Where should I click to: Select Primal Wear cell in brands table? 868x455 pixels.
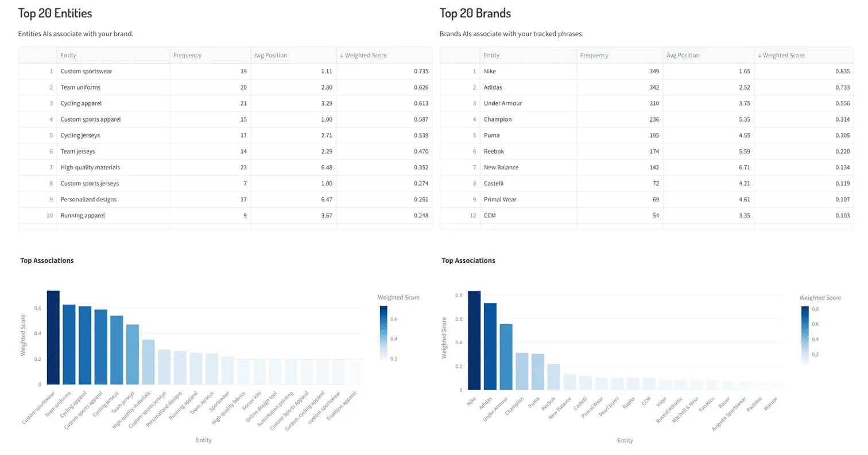click(x=528, y=200)
